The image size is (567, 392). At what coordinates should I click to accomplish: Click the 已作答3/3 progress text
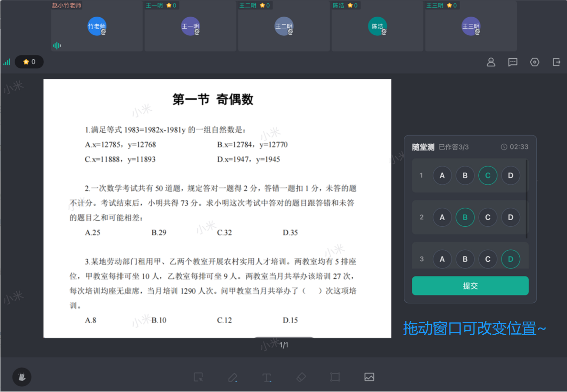[453, 147]
